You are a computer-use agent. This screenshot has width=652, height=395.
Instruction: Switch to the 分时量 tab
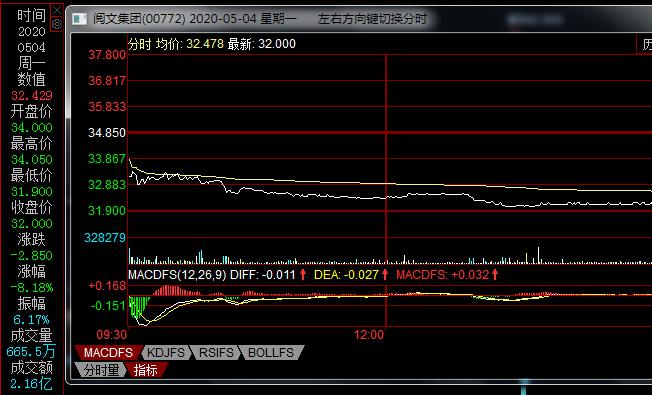tap(101, 370)
